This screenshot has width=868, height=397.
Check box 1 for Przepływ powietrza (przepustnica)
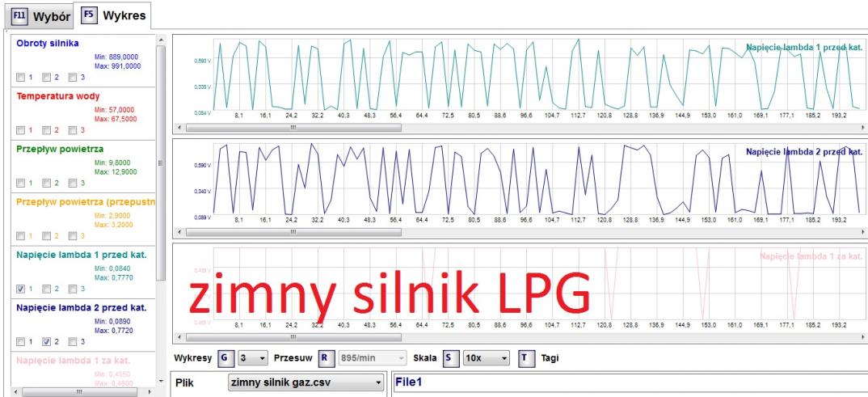coord(20,236)
